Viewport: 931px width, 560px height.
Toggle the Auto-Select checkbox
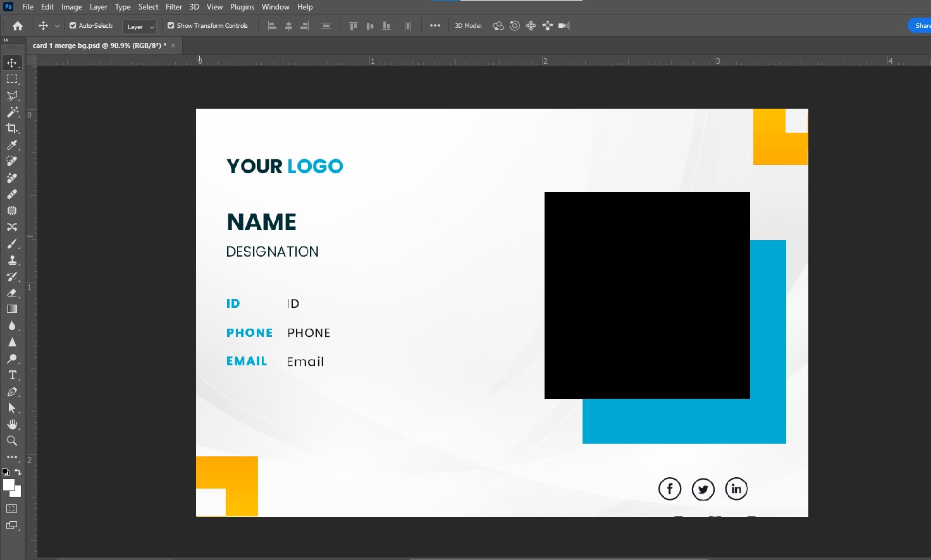[73, 26]
